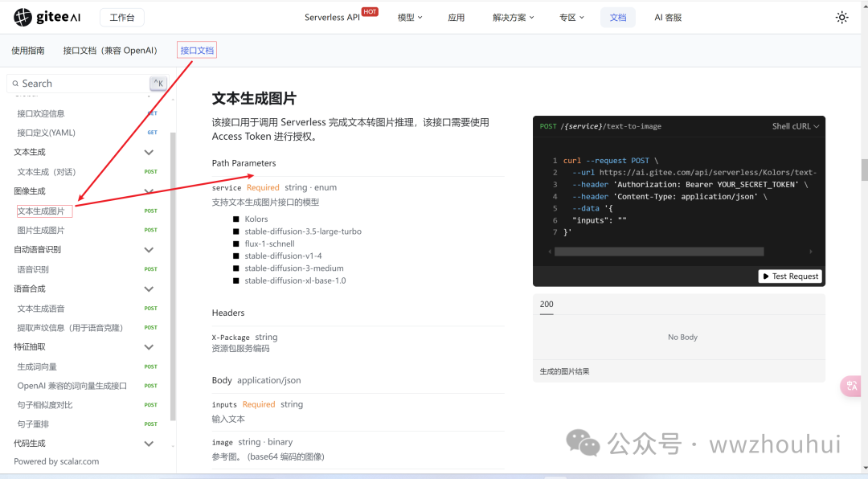Click the page vertical scrollbar thumb
The height and width of the screenshot is (479, 868).
pyautogui.click(x=864, y=170)
